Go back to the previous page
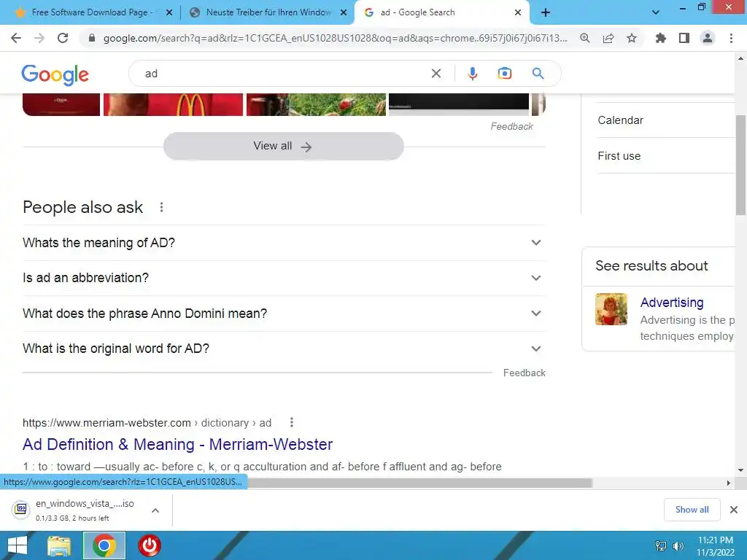 click(16, 38)
